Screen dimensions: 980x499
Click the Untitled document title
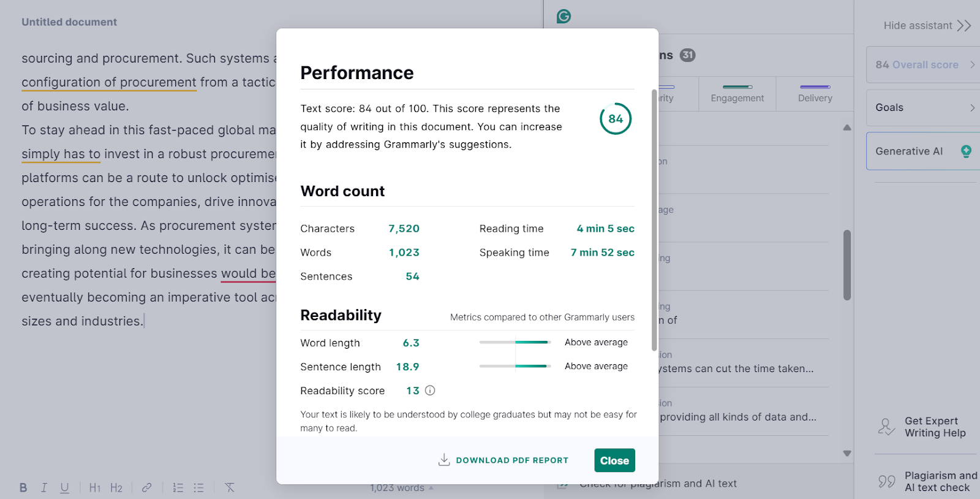69,22
